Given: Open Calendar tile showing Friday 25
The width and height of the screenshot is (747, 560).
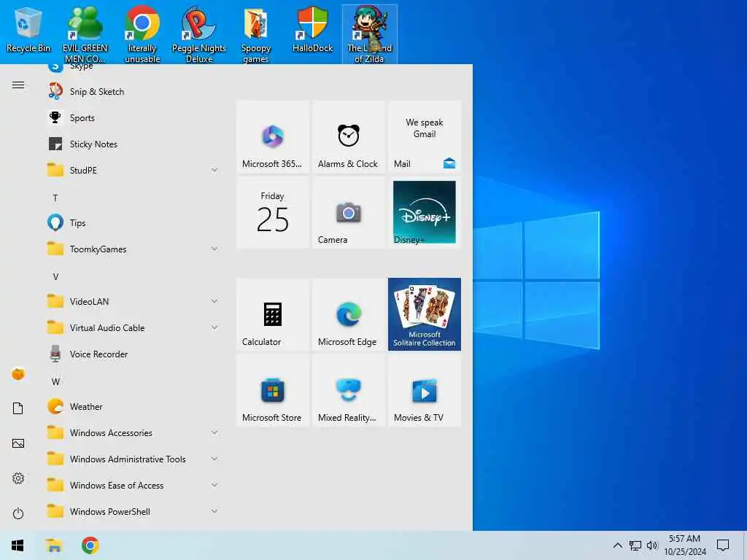Looking at the screenshot, I should (273, 212).
